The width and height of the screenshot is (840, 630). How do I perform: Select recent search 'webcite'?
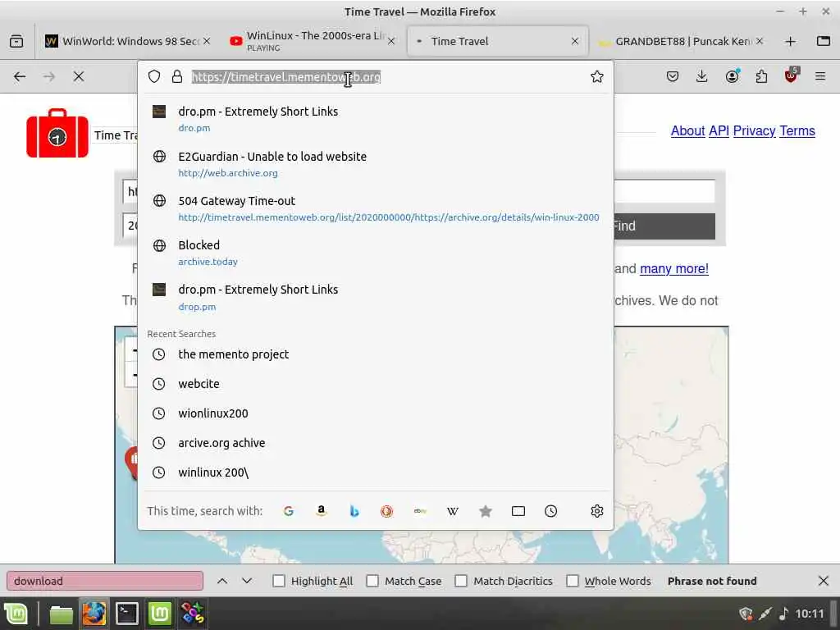(x=375, y=384)
